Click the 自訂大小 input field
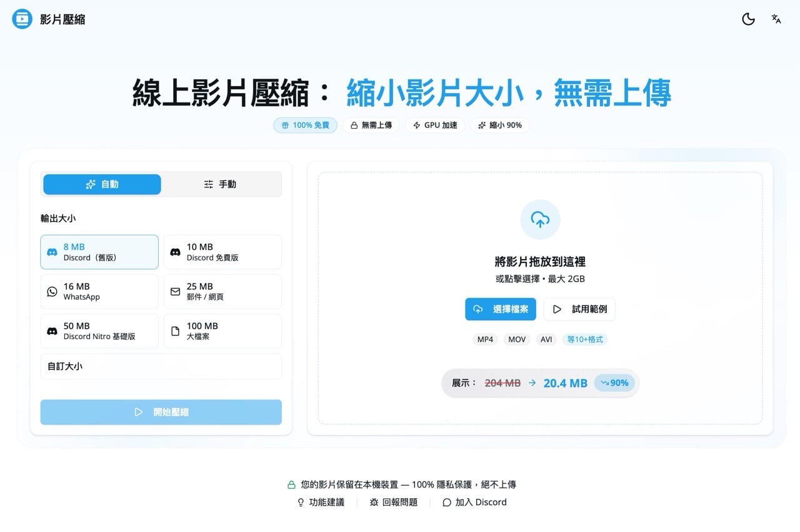The height and width of the screenshot is (532, 800). [x=161, y=367]
